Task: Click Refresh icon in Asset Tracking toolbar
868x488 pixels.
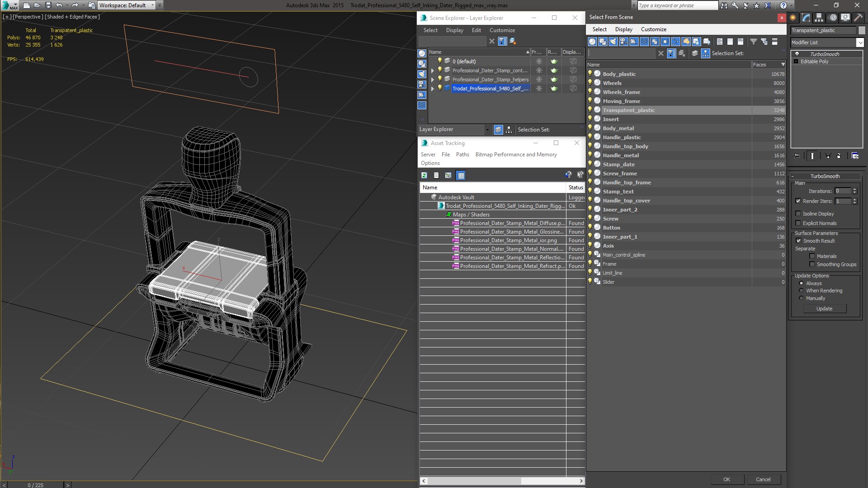Action: click(x=424, y=175)
